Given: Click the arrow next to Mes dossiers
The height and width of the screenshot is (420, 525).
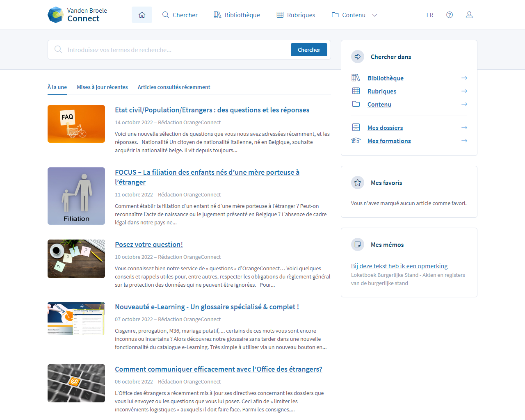Looking at the screenshot, I should click(x=464, y=128).
